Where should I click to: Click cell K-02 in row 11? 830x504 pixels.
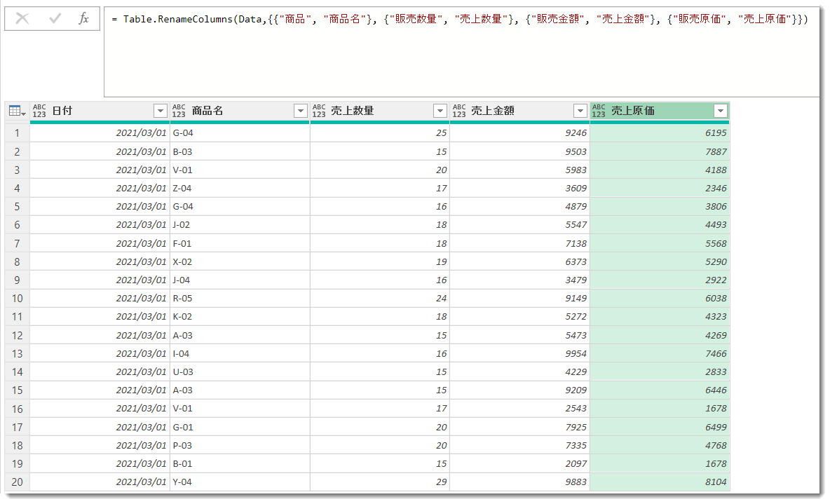pyautogui.click(x=239, y=317)
